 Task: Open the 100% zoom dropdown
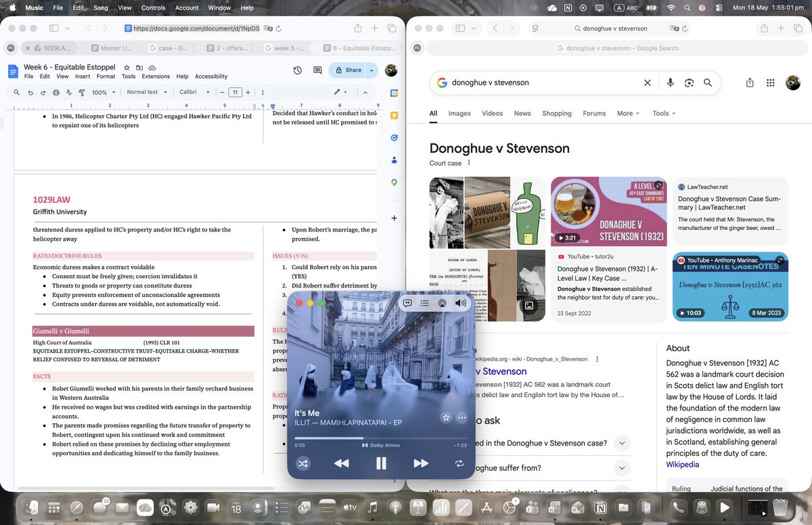point(104,92)
